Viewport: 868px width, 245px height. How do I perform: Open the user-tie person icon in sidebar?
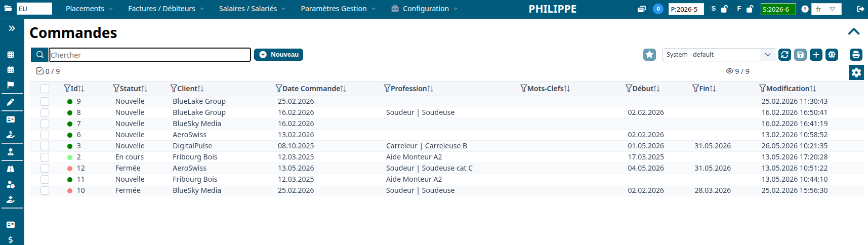tap(11, 152)
